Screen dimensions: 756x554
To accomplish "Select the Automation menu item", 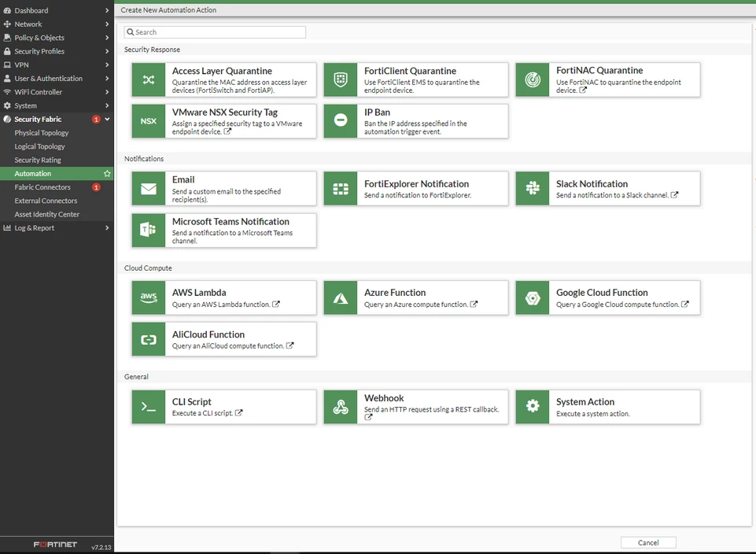I will coord(57,174).
